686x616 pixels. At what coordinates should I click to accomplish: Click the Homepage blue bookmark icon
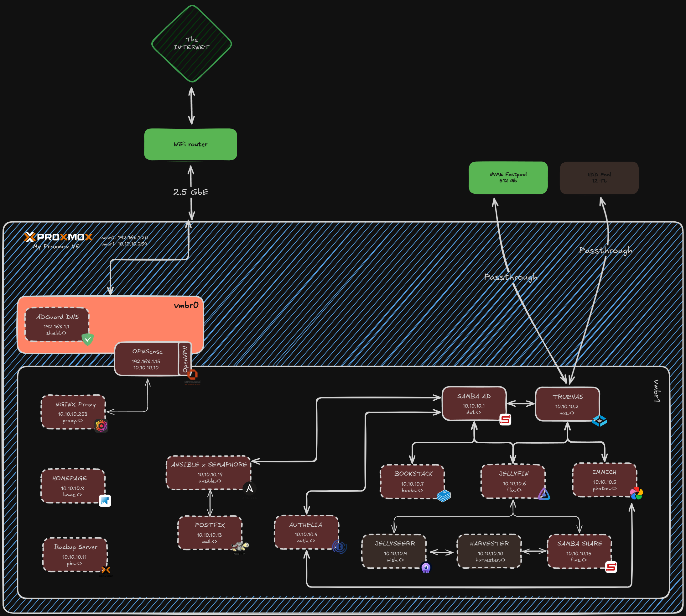point(105,501)
